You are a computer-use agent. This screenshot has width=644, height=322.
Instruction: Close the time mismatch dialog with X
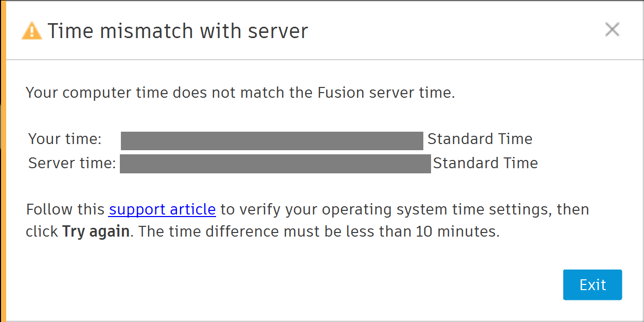pos(612,30)
